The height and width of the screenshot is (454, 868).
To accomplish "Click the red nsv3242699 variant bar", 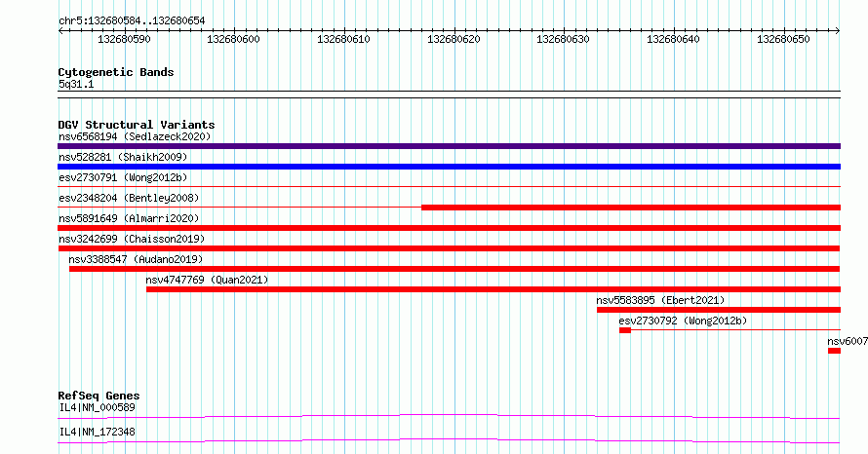I will (449, 248).
